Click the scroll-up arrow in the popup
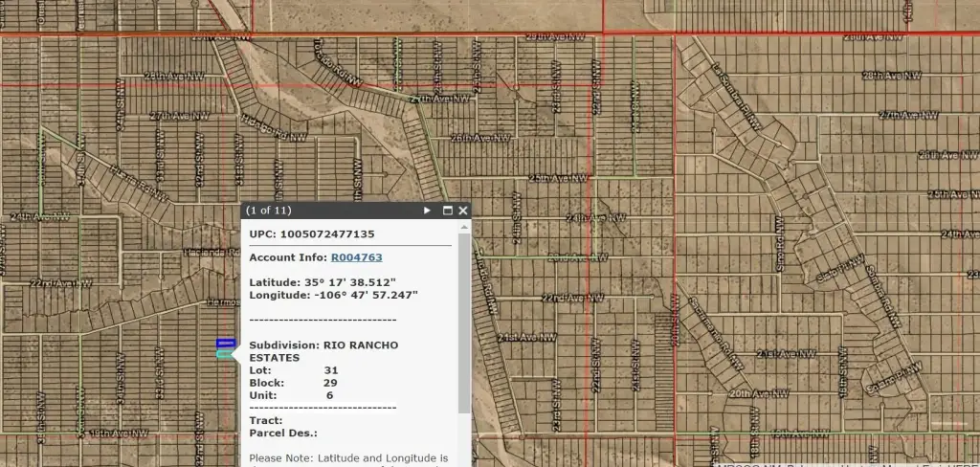This screenshot has width=980, height=467. tap(464, 227)
